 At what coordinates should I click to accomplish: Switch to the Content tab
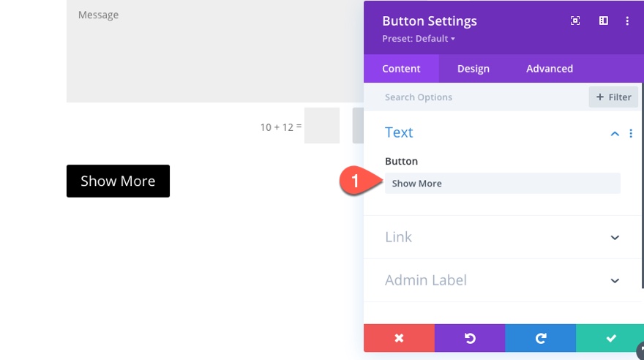(401, 69)
